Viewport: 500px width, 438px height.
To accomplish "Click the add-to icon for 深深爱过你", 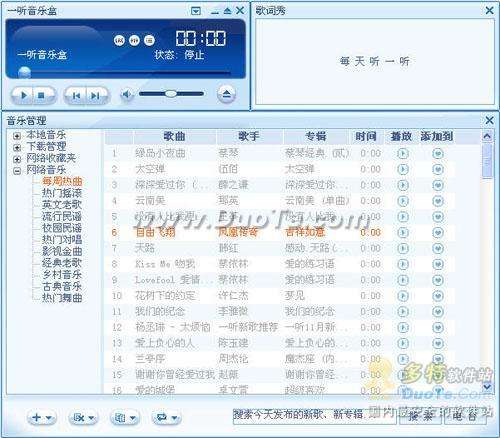I will pos(438,185).
